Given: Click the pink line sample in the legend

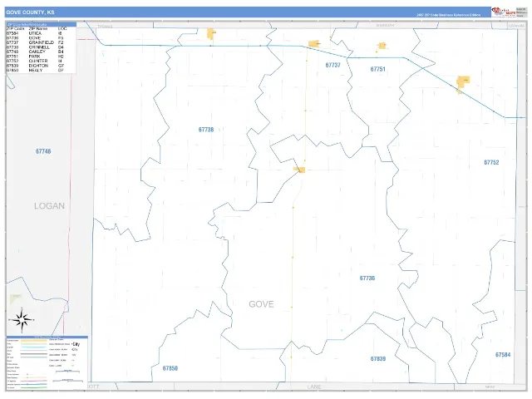Looking at the screenshot, I should click(x=33, y=381).
